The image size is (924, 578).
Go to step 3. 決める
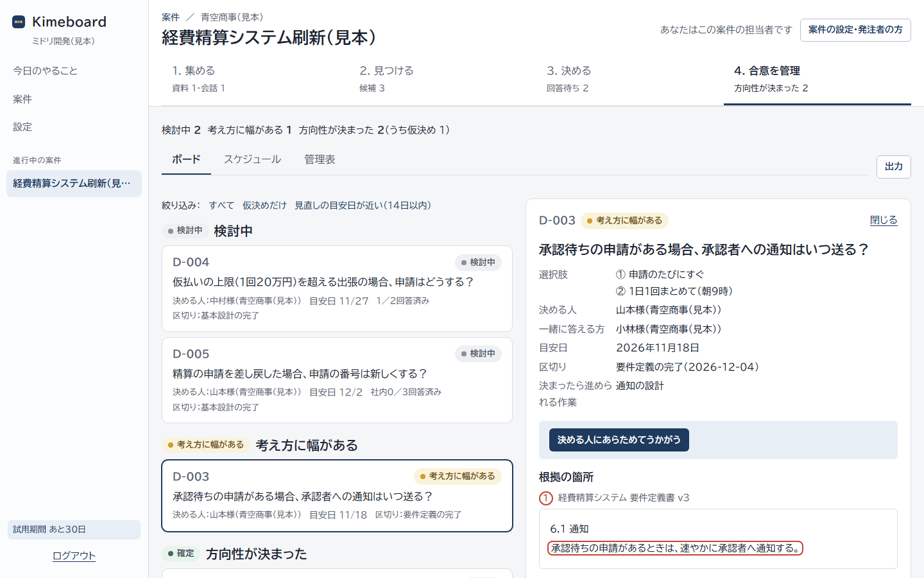[x=630, y=79]
